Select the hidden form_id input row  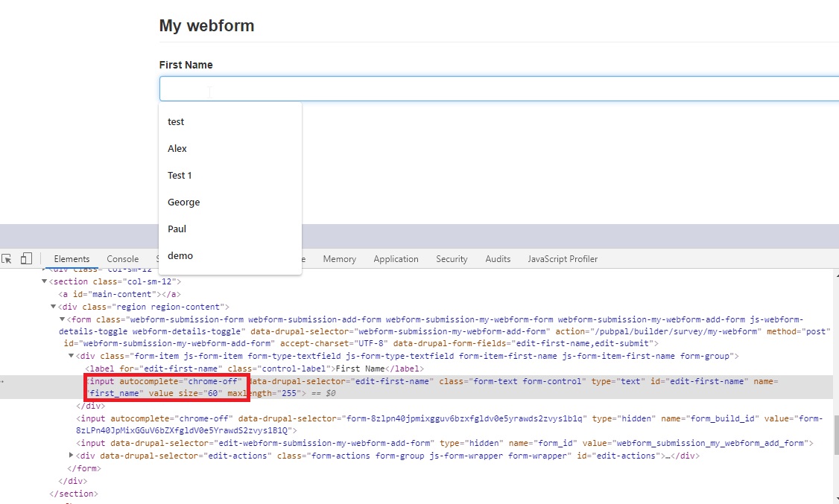click(x=444, y=443)
